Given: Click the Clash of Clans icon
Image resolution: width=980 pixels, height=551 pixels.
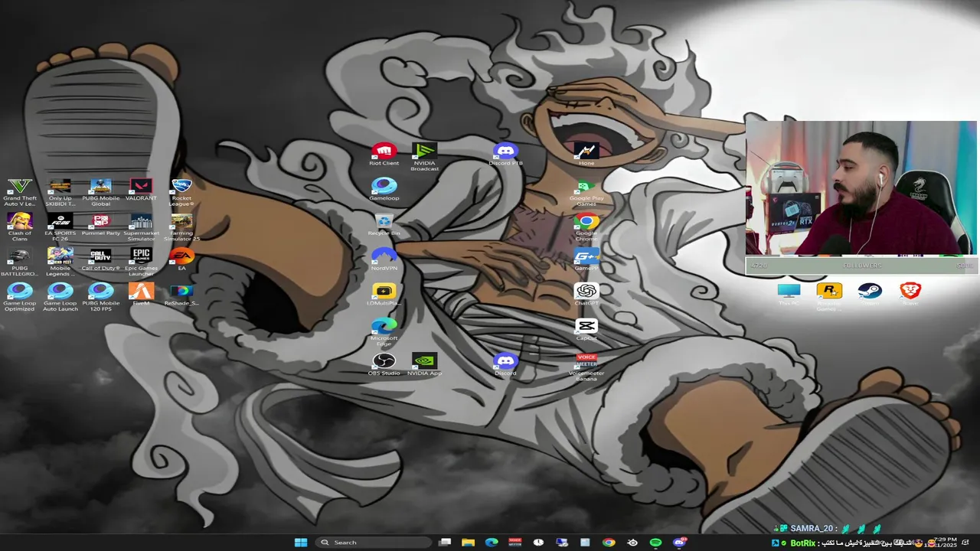Looking at the screenshot, I should (19, 227).
